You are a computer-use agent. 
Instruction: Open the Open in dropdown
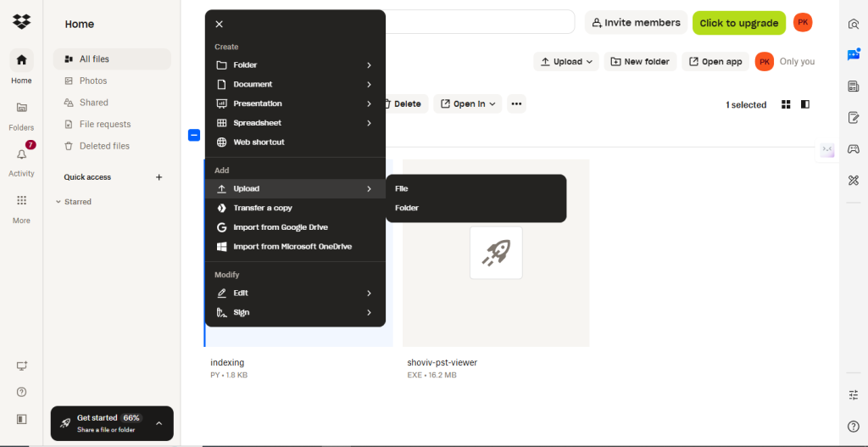pyautogui.click(x=468, y=103)
